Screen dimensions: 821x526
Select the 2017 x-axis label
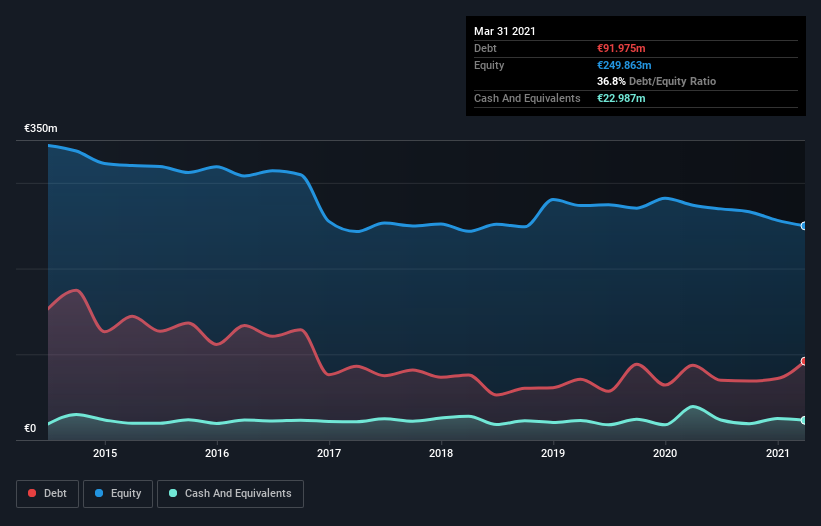[x=329, y=453]
